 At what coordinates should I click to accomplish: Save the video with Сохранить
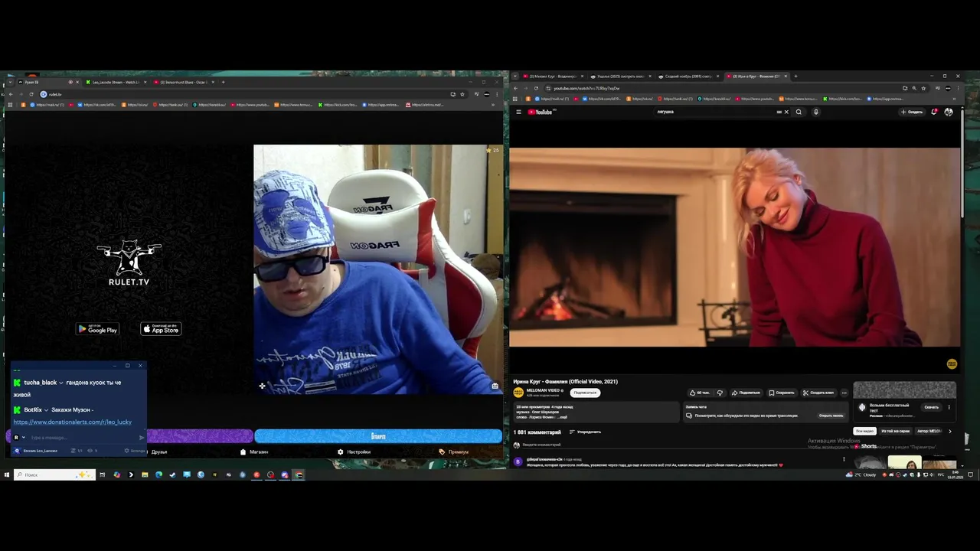(x=782, y=393)
